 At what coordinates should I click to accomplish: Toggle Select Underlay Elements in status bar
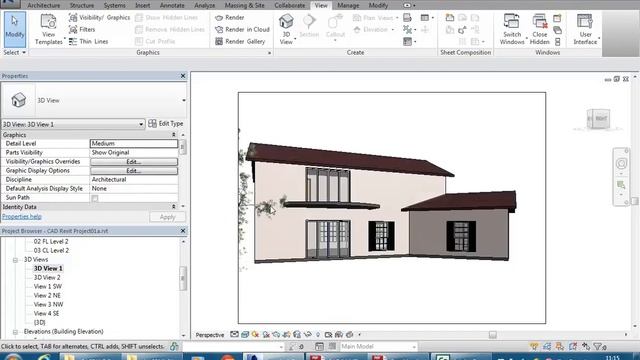click(547, 347)
